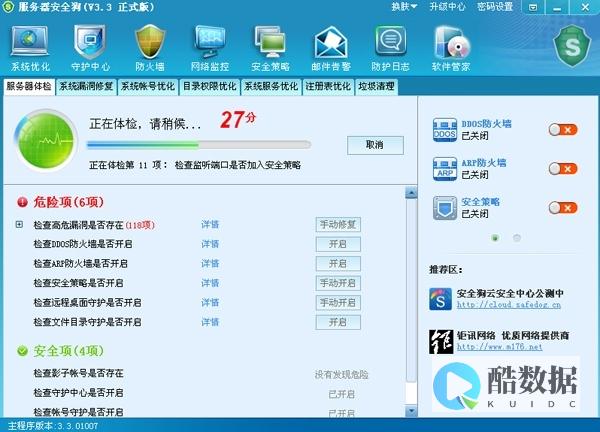Switch to the 服务器体检 tab

tap(29, 86)
